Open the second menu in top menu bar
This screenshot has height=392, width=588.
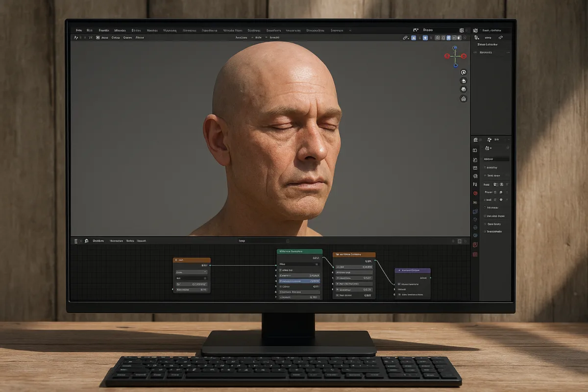coord(90,30)
